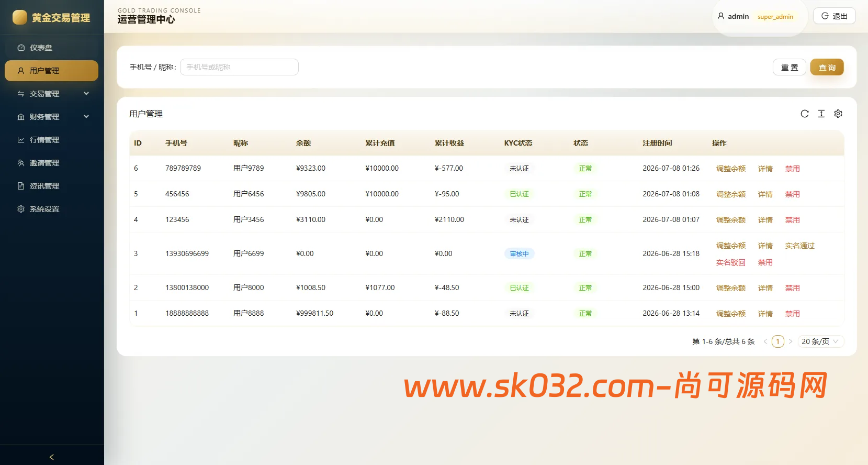868x465 pixels.
Task: Click 禁用 for user ID 6
Action: pyautogui.click(x=792, y=169)
